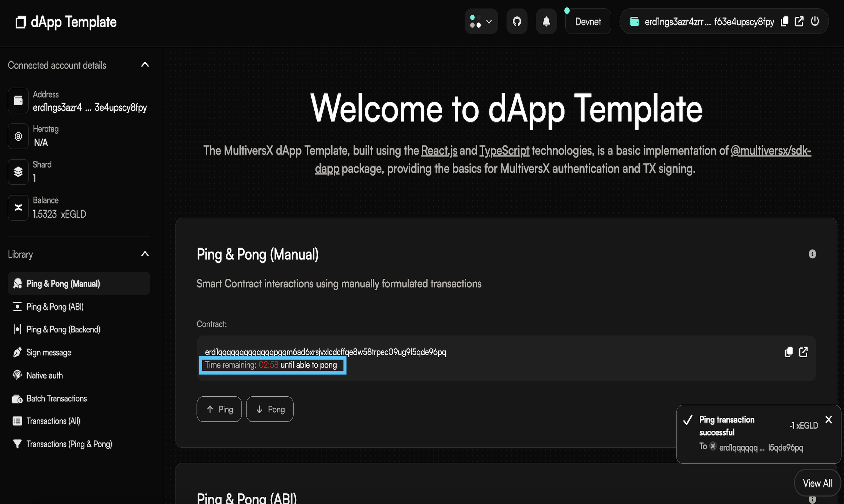Viewport: 844px width, 504px height.
Task: Collapse the Library section
Action: point(145,254)
